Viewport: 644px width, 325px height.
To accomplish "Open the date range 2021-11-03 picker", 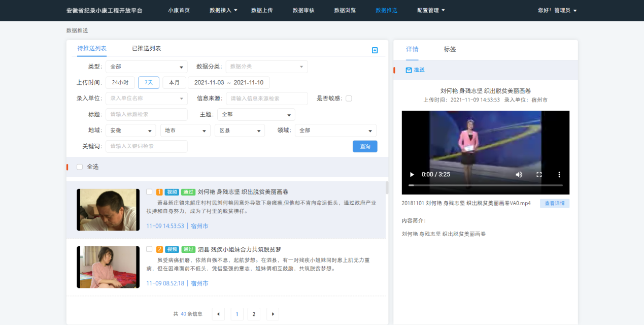I will (x=229, y=83).
